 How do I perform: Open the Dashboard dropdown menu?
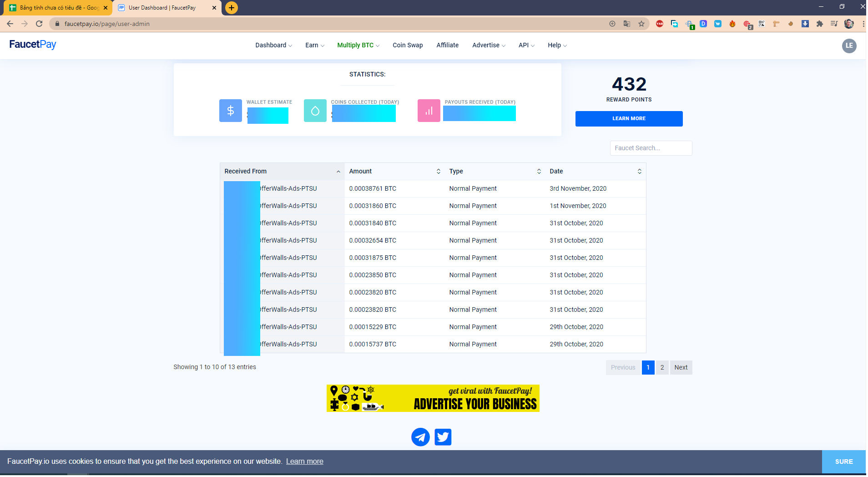pos(273,45)
